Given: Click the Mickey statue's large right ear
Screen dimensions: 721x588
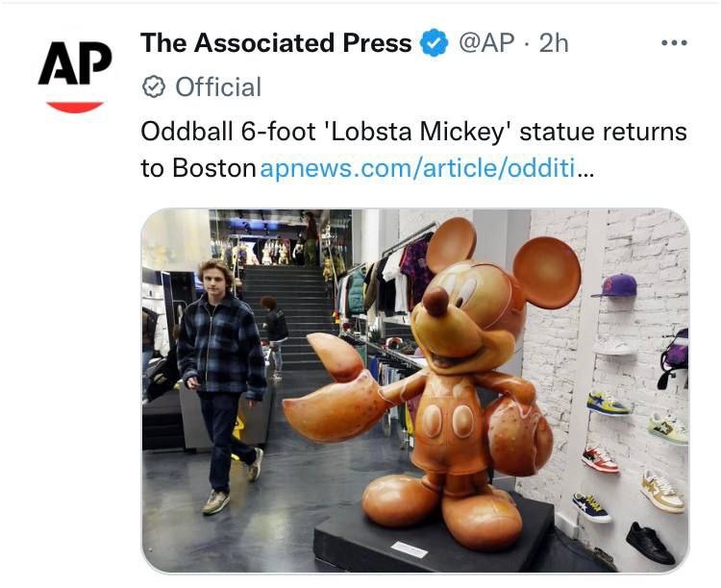Looking at the screenshot, I should [547, 272].
